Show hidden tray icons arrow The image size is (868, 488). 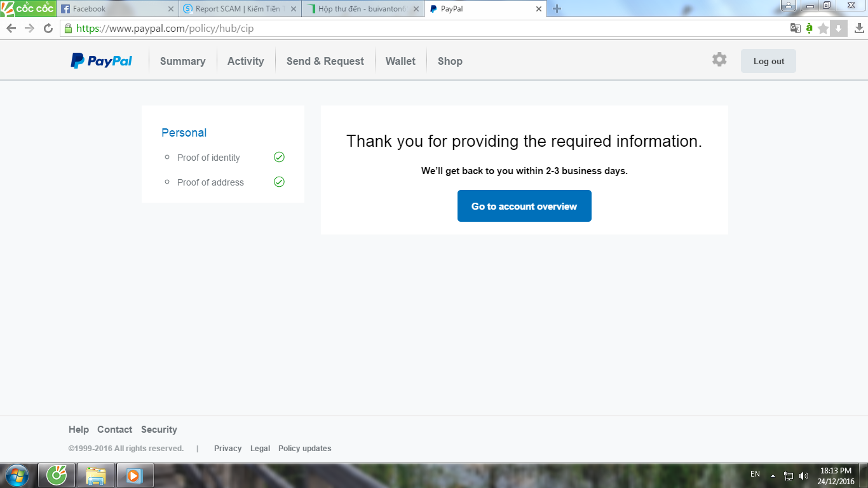point(773,475)
